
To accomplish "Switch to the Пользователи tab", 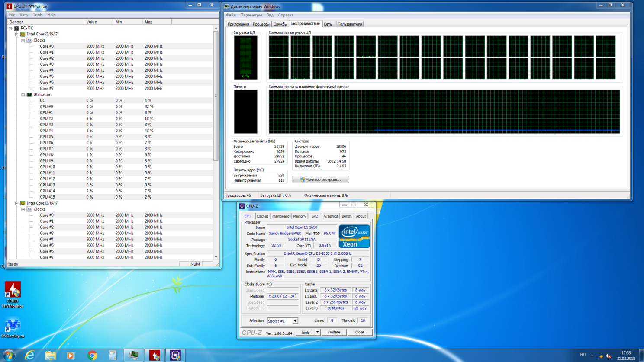I will [x=350, y=24].
